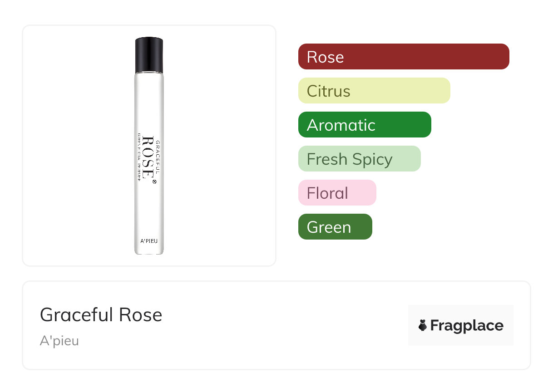The height and width of the screenshot is (392, 553).
Task: Click the gray Fragplace badge's left margin
Action: click(413, 325)
